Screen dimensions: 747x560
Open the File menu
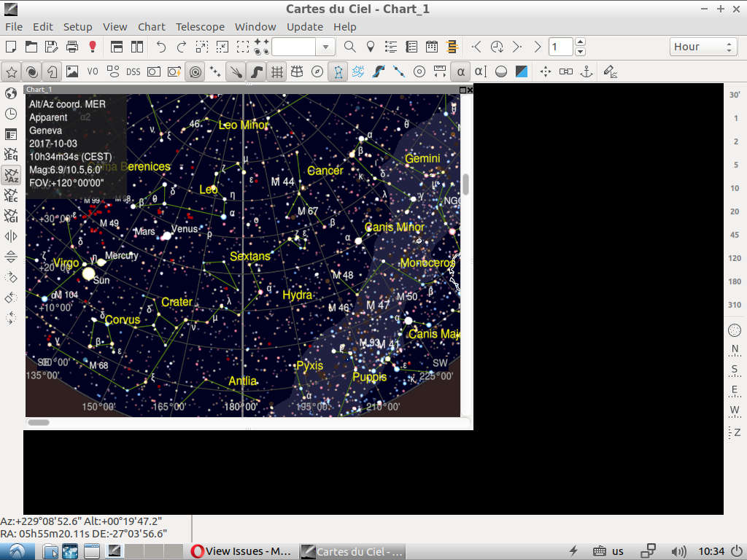pos(14,27)
